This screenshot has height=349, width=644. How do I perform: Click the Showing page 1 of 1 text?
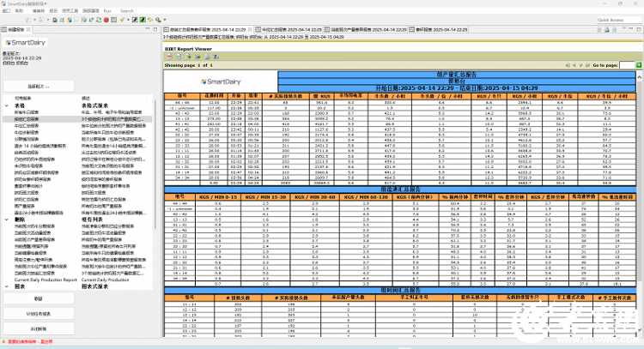(x=189, y=65)
